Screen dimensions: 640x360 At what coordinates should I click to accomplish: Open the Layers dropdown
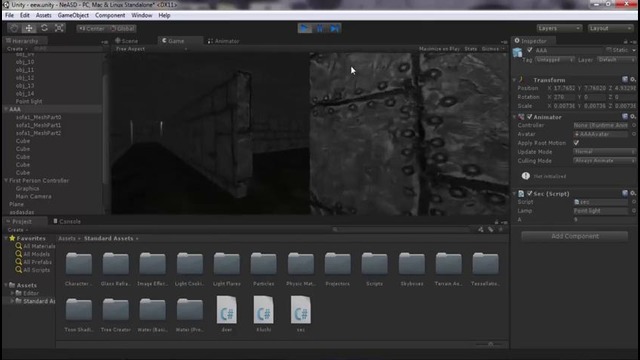559,28
